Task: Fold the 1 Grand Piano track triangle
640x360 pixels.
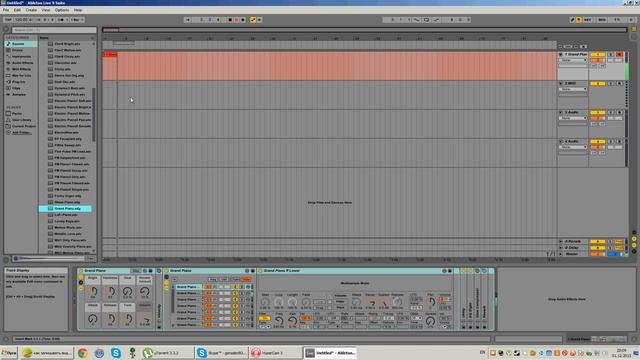Action: click(x=561, y=54)
